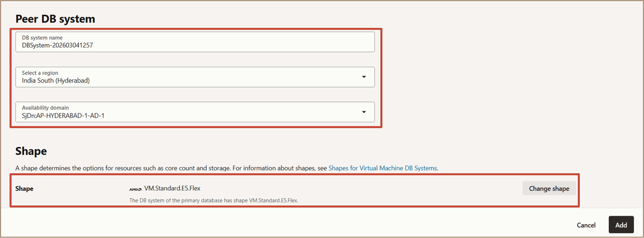644x238 pixels.
Task: Open Shapes for Virtual Machine DB Systems link
Action: (x=383, y=168)
